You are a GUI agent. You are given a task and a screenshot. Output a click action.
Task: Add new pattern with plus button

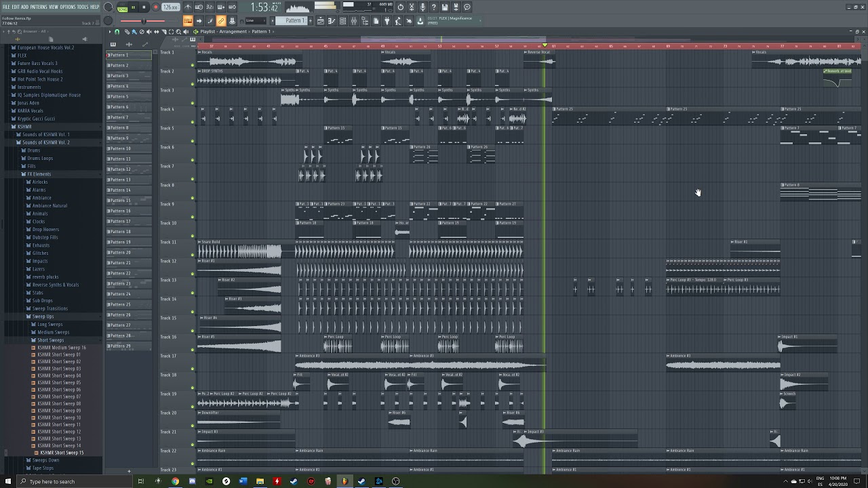311,21
